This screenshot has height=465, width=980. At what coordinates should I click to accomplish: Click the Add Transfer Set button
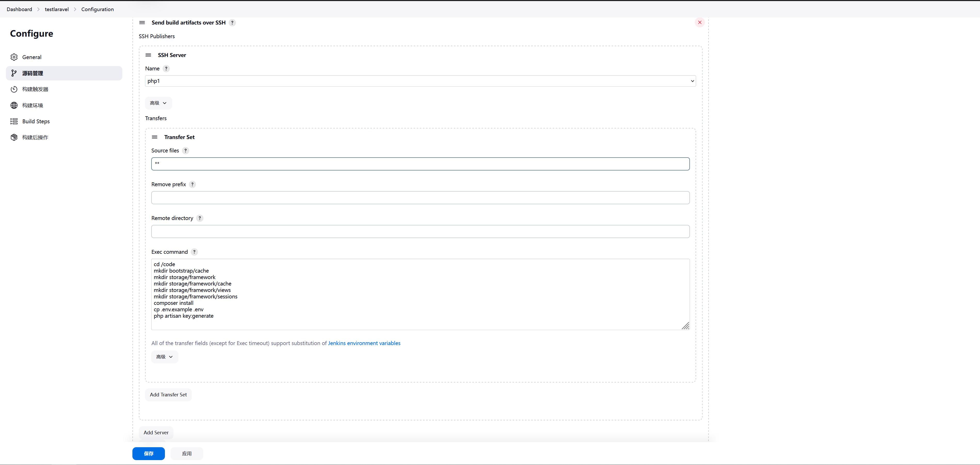[x=168, y=395]
